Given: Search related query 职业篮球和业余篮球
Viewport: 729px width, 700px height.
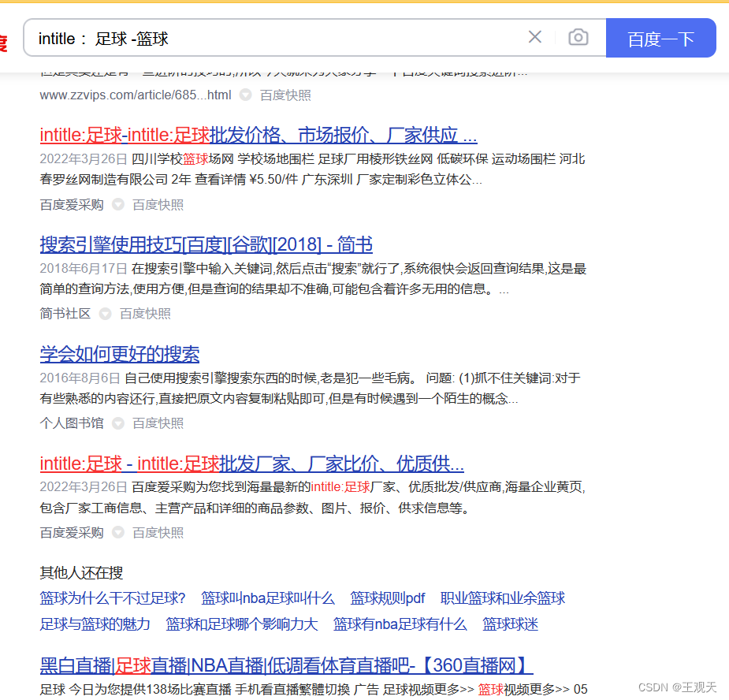Looking at the screenshot, I should point(503,598).
